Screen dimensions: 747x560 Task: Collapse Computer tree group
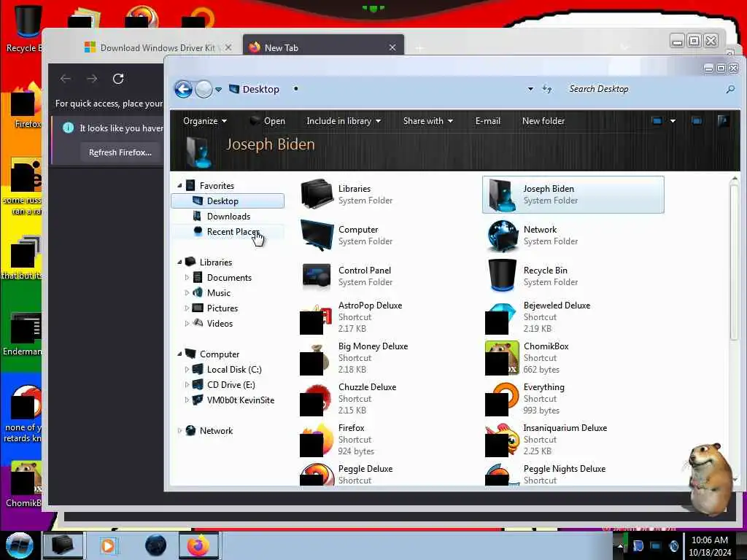coord(179,354)
